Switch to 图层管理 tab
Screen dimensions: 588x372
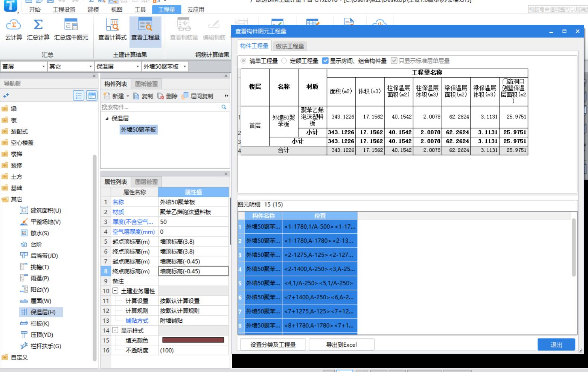[x=146, y=182]
